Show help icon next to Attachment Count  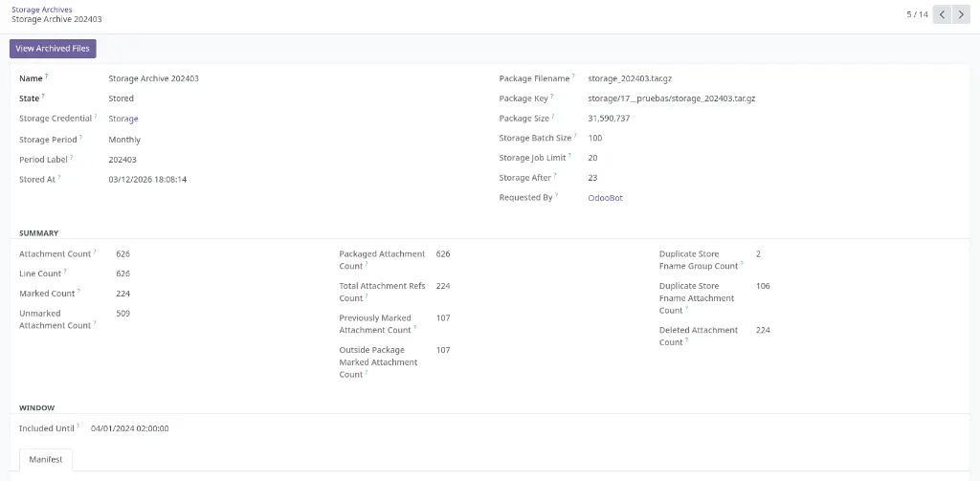[x=96, y=251]
